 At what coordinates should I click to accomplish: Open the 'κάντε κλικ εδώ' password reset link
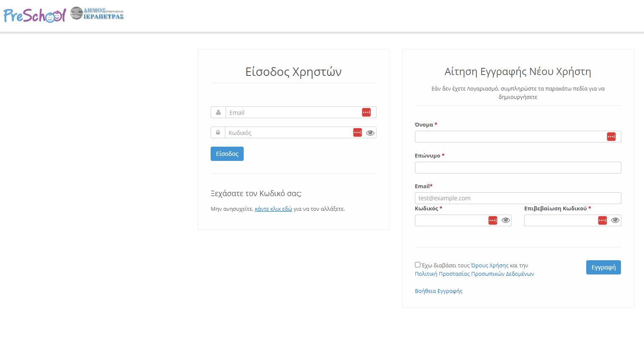[273, 209]
